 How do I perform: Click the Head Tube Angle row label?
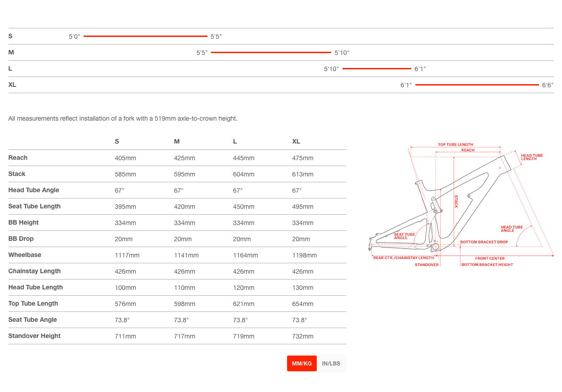click(34, 190)
